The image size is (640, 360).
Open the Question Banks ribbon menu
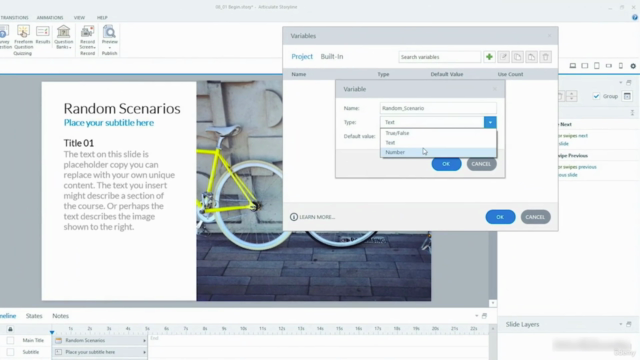(x=63, y=37)
